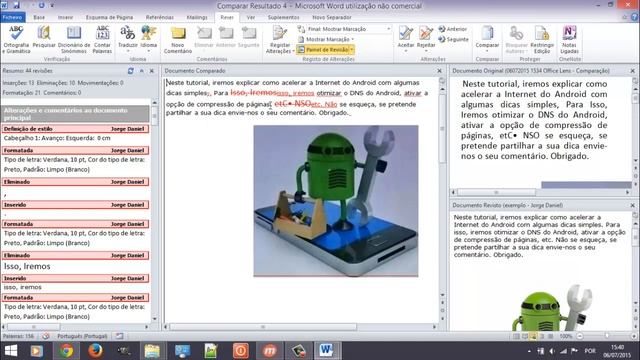640x360 pixels.
Task: Collapse revision summary details arrow
Action: point(142,71)
